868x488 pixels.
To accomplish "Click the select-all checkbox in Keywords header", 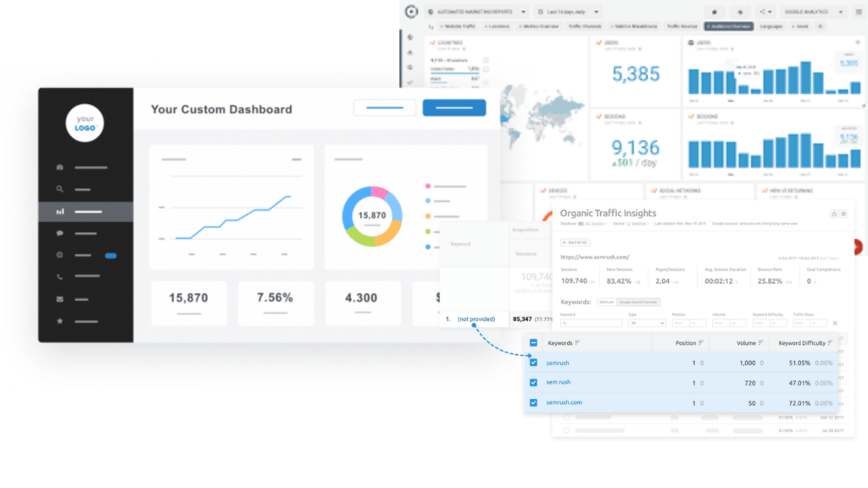I will [x=533, y=343].
